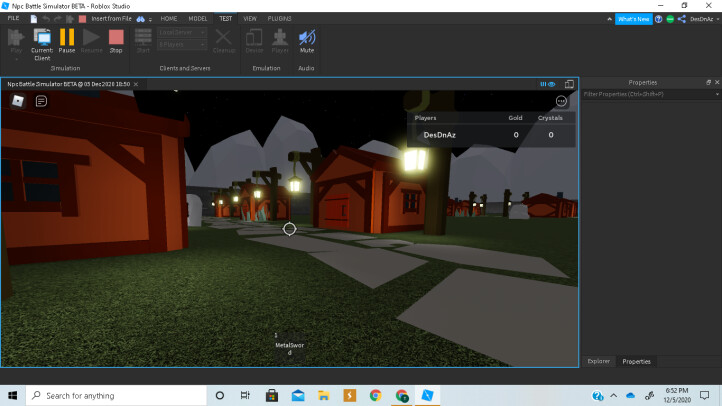This screenshot has height=406, width=722.
Task: Click the Crystals column header
Action: coord(550,118)
